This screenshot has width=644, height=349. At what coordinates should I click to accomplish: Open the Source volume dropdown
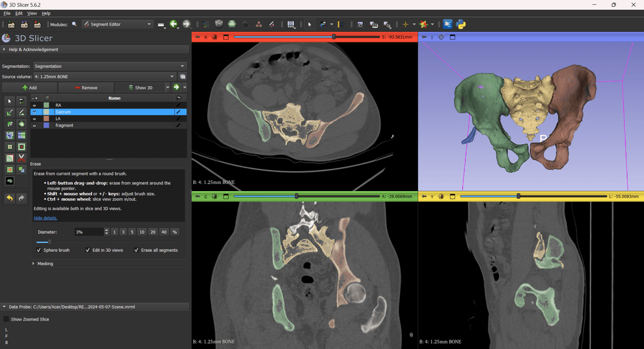click(x=105, y=76)
